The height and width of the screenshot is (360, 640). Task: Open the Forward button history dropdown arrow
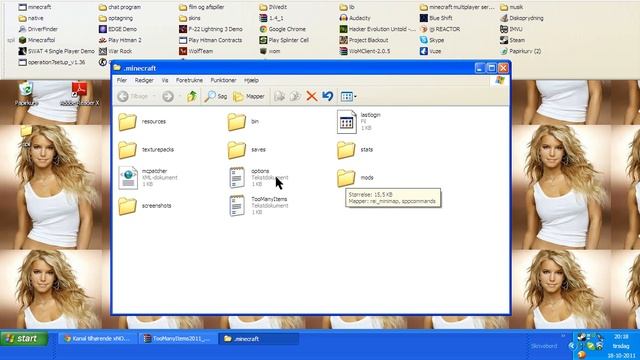(179, 96)
